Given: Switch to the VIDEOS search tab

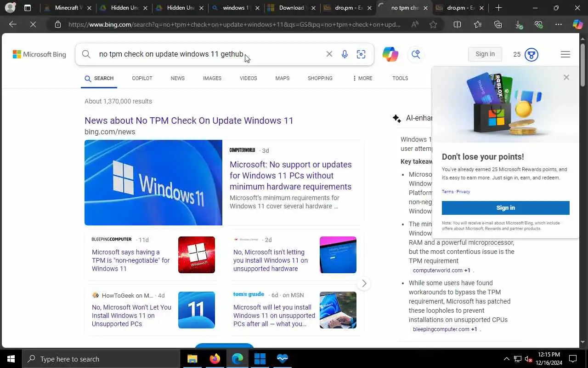Looking at the screenshot, I should tap(249, 78).
